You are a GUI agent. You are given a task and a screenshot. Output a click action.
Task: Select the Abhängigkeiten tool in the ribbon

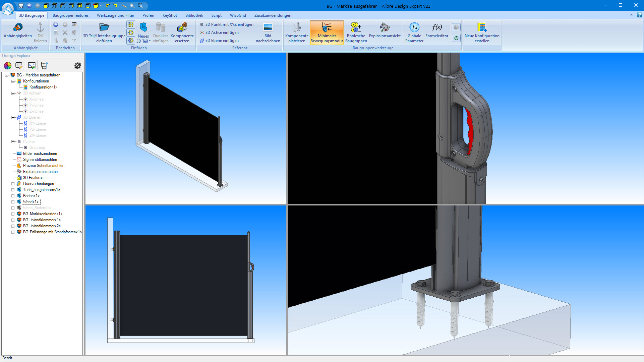pos(17,32)
